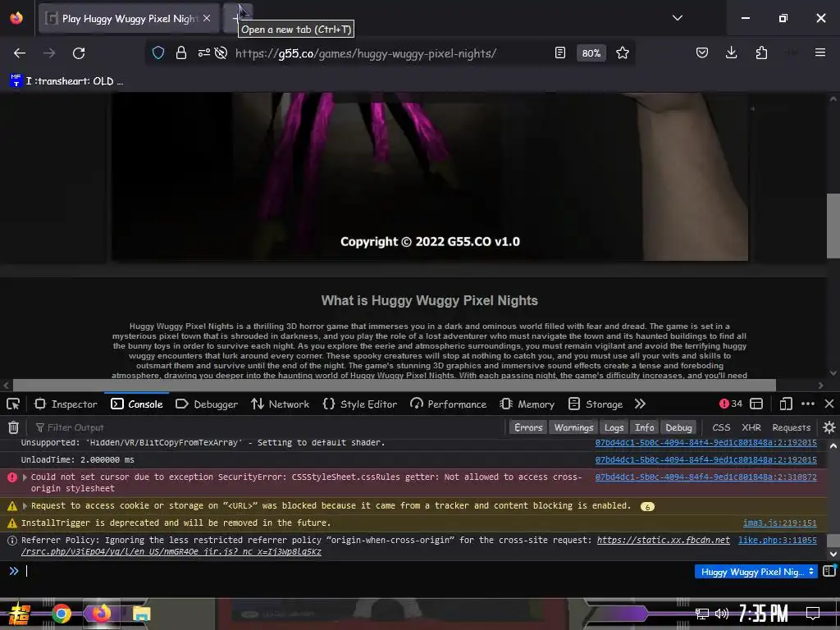Expand the SecurityError cursor message

(x=25, y=477)
